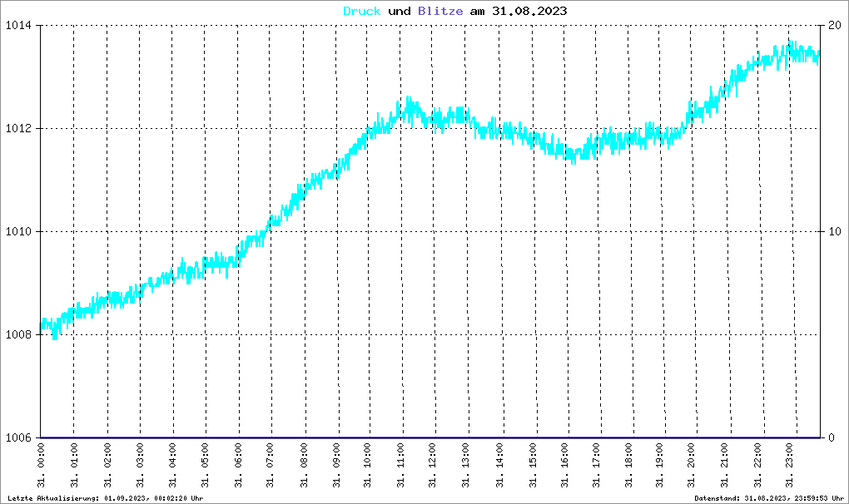Click the time label '31. 02:00'

pos(107,466)
